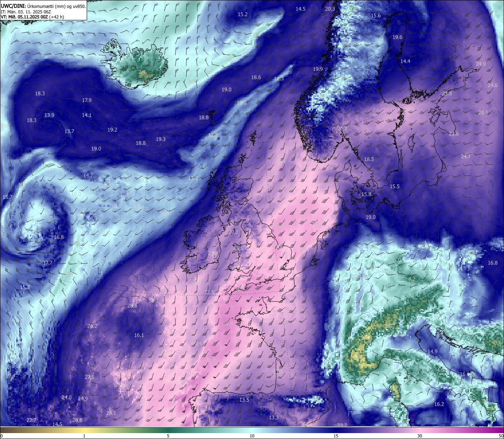Viewport: 504px width, 439px height.
Task: Click the 20.6 value near the bottom edge
Action: (77, 420)
